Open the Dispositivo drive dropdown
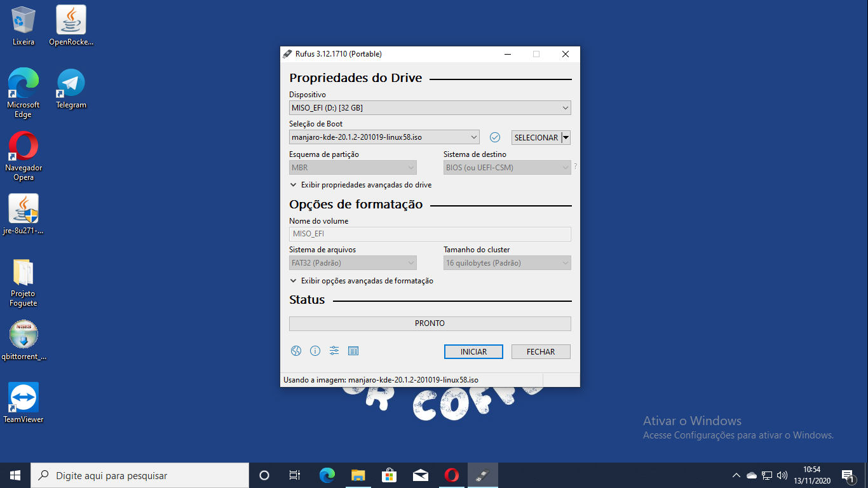Image resolution: width=868 pixels, height=488 pixels. [430, 108]
